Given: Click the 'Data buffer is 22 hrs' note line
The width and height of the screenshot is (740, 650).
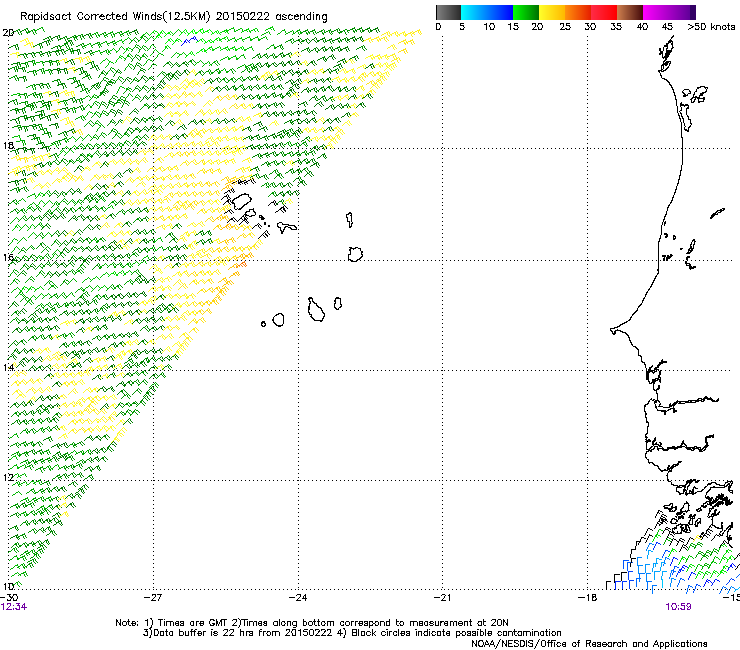Looking at the screenshot, I should [x=352, y=633].
